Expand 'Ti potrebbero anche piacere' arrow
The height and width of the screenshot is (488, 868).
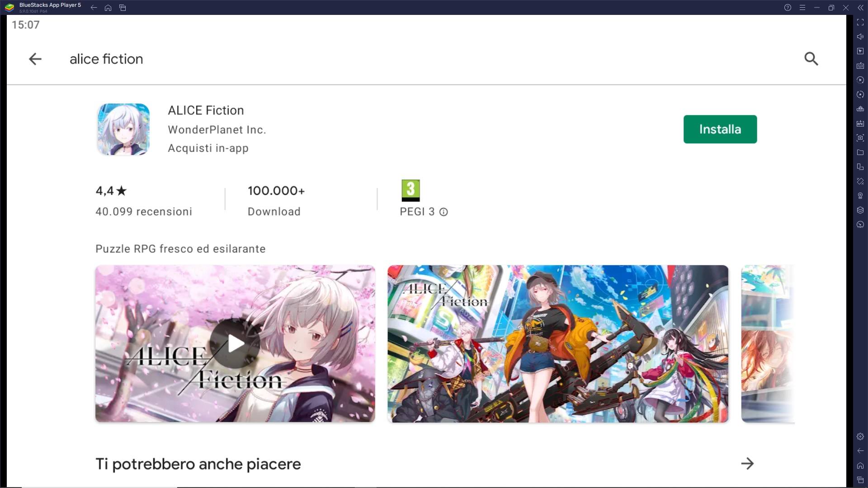[x=747, y=464]
